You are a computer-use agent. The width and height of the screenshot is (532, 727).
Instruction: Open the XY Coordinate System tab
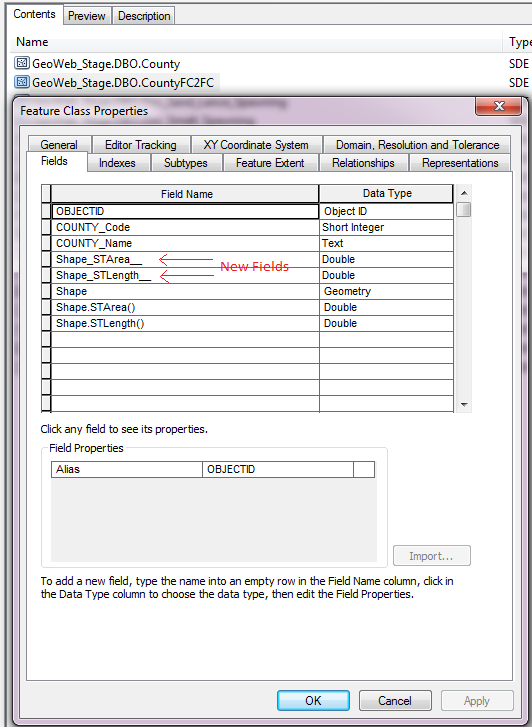pos(256,145)
